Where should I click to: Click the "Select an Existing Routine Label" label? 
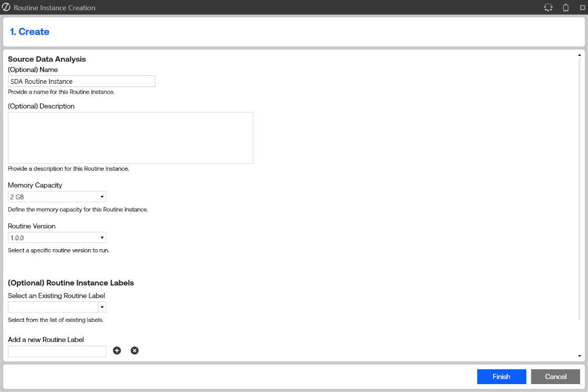(56, 296)
